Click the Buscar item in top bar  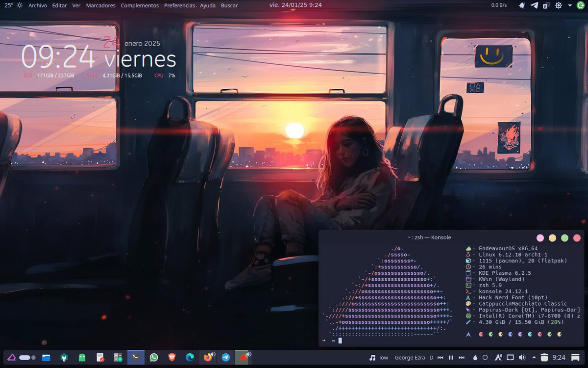point(229,5)
